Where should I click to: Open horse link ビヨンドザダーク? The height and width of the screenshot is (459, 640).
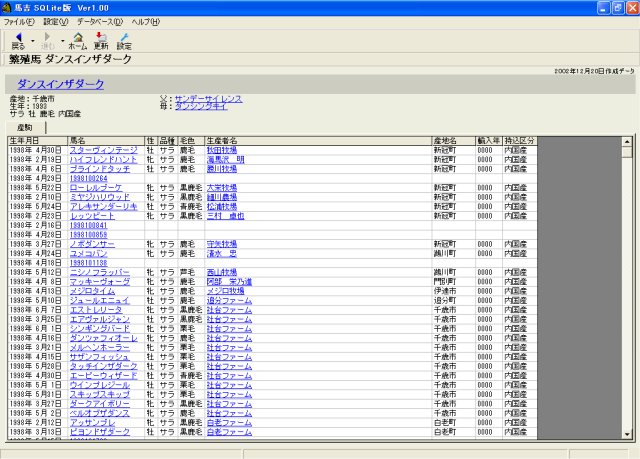(x=100, y=432)
